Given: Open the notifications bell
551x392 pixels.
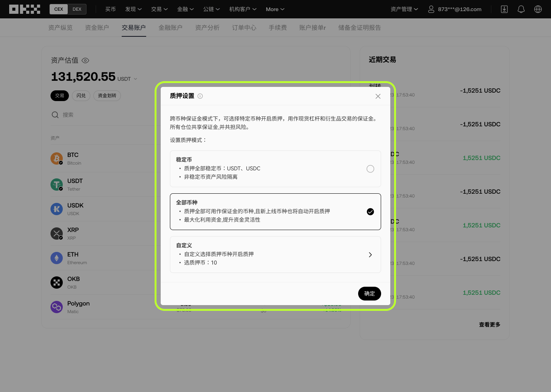Looking at the screenshot, I should point(521,9).
